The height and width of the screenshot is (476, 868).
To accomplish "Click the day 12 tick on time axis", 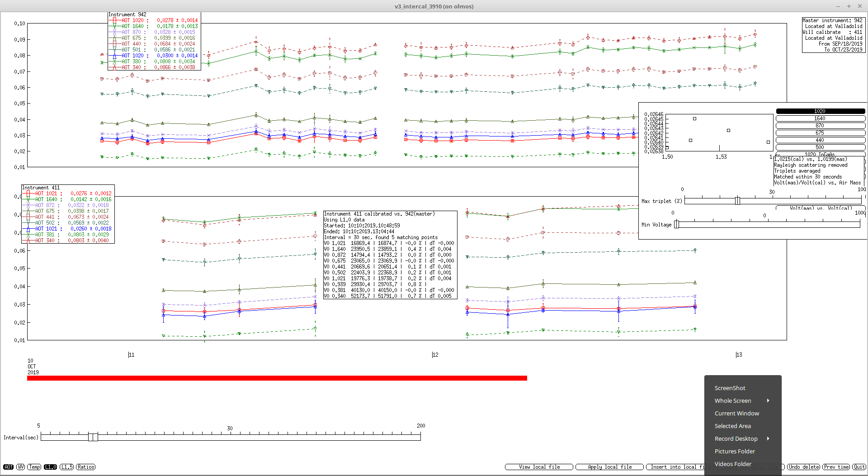I will click(x=435, y=355).
